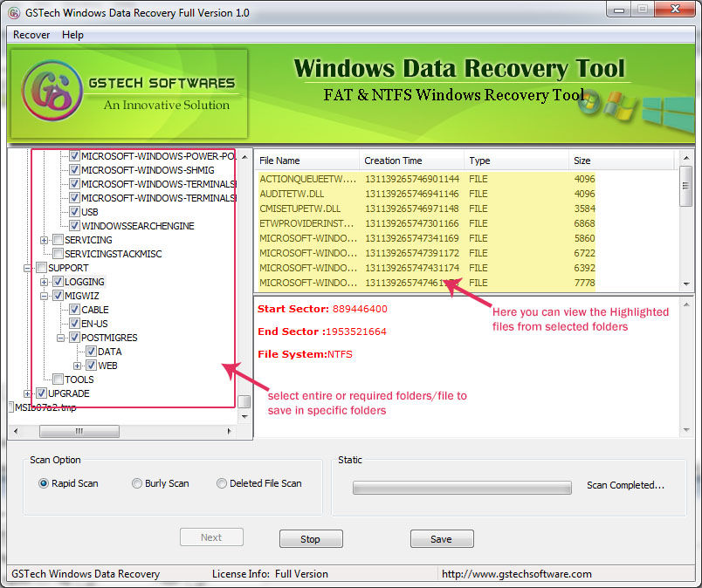Uncheck the LOGGING folder checkbox
The width and height of the screenshot is (702, 588).
pyautogui.click(x=58, y=282)
